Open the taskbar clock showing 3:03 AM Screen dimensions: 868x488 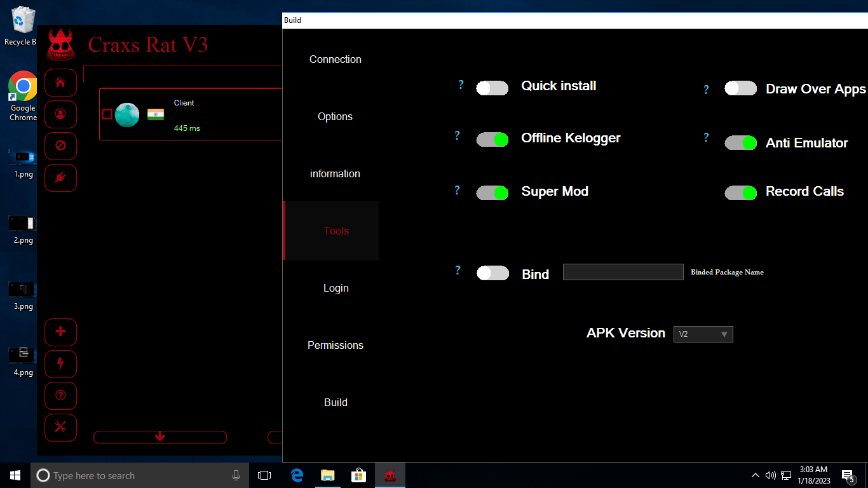coord(813,475)
